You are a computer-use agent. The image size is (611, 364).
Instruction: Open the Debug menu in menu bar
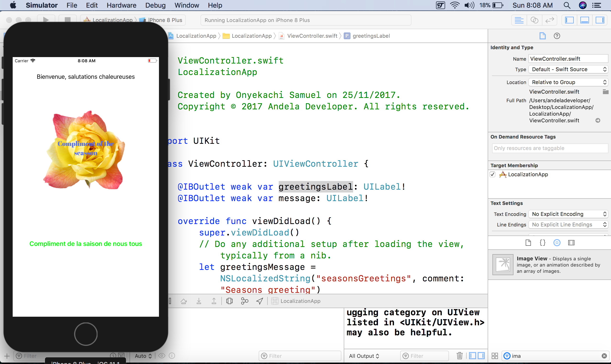coord(155,5)
